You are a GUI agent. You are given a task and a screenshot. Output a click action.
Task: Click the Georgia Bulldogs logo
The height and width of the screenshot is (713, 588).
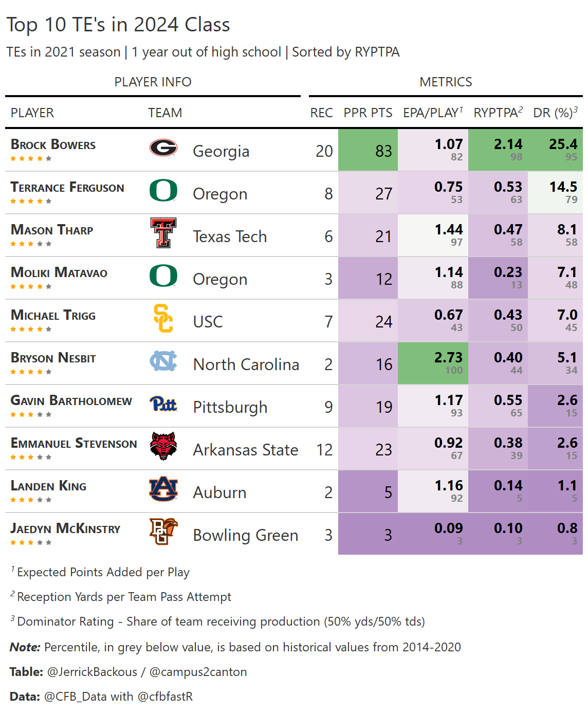point(163,148)
